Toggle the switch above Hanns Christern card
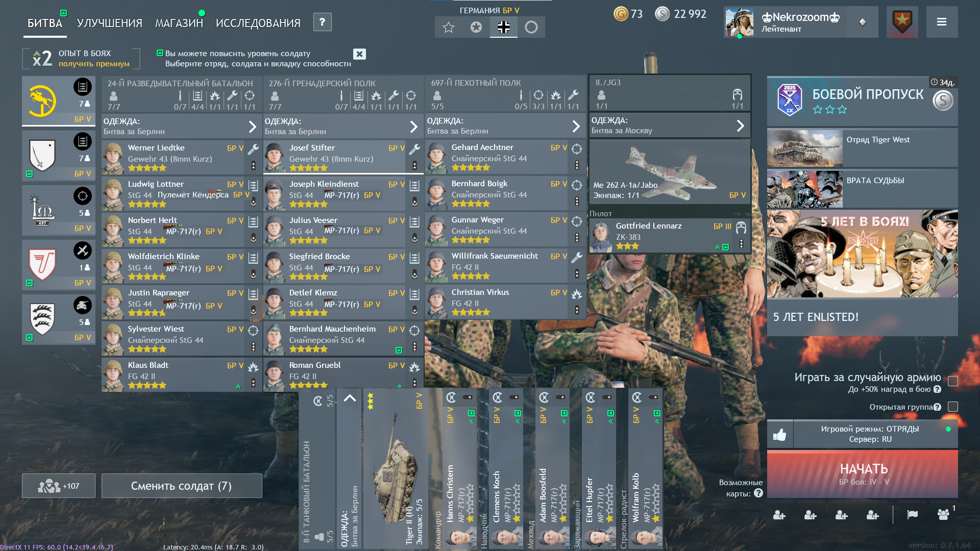 [467, 397]
